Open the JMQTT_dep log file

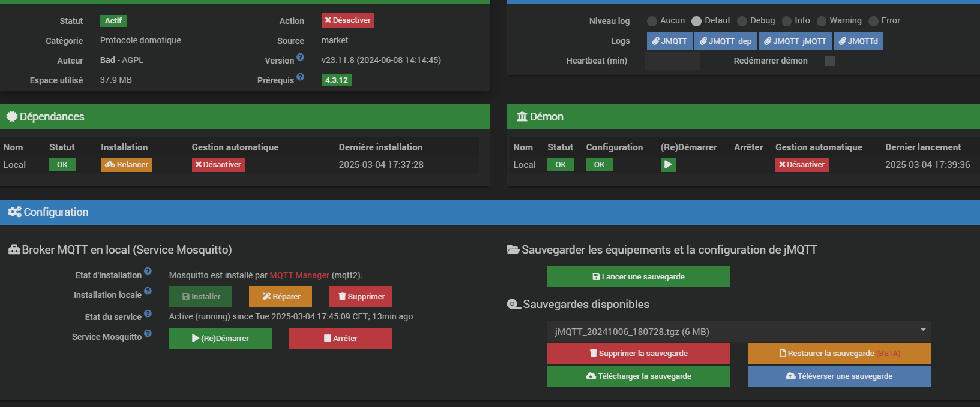tap(726, 41)
